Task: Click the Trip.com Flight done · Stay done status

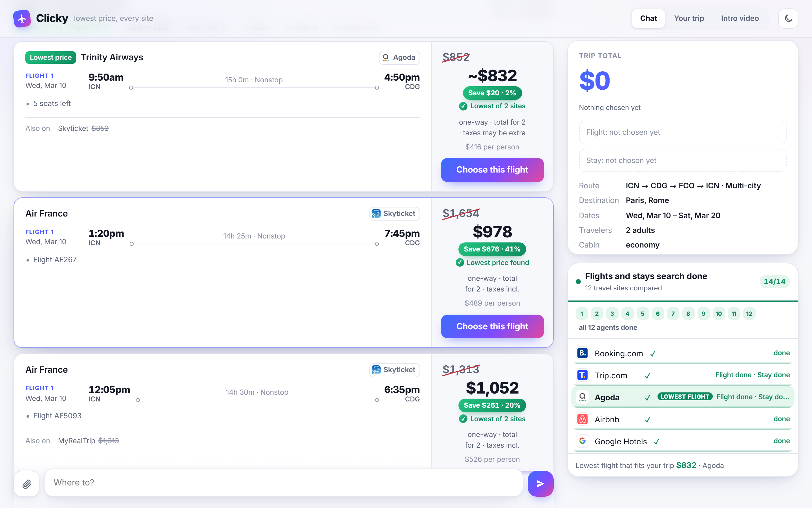Action: click(752, 375)
